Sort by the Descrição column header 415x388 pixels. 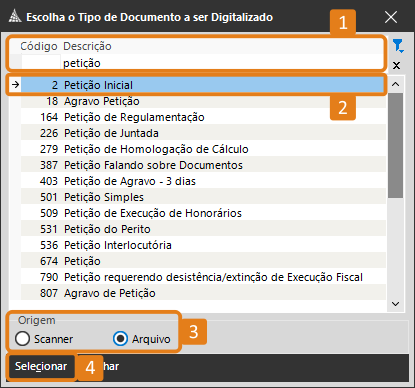tap(87, 46)
